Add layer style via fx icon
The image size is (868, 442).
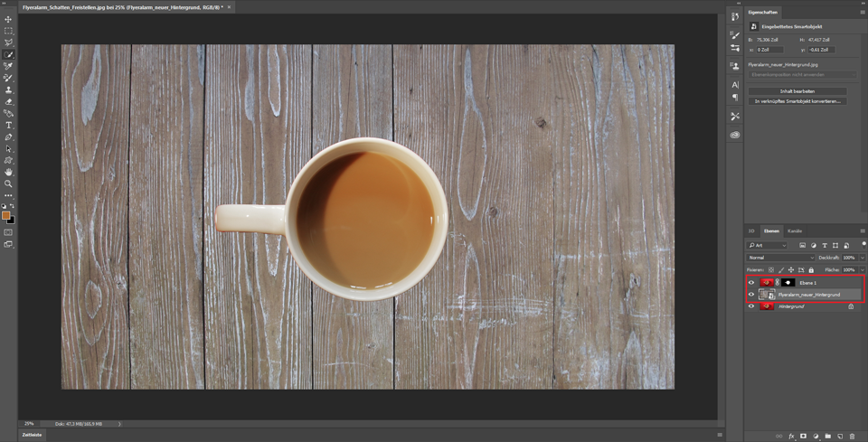point(791,436)
